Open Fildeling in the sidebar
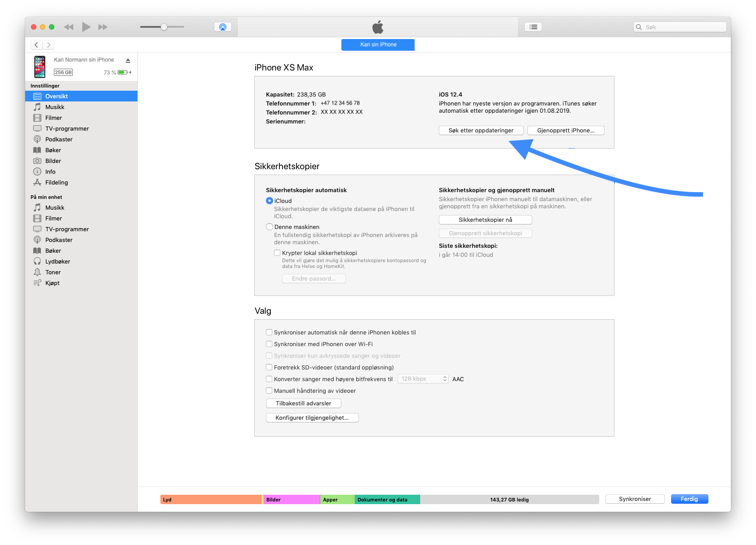The height and width of the screenshot is (545, 756). 81,182
